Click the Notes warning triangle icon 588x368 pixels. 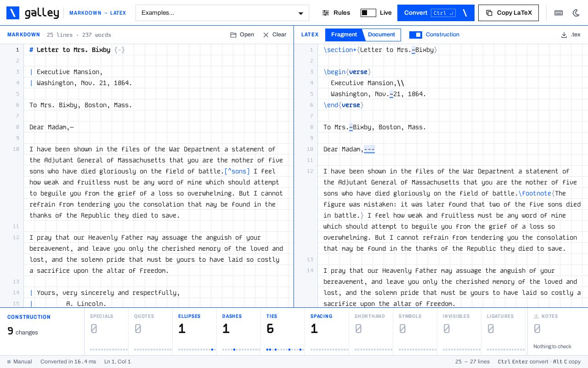tap(536, 316)
